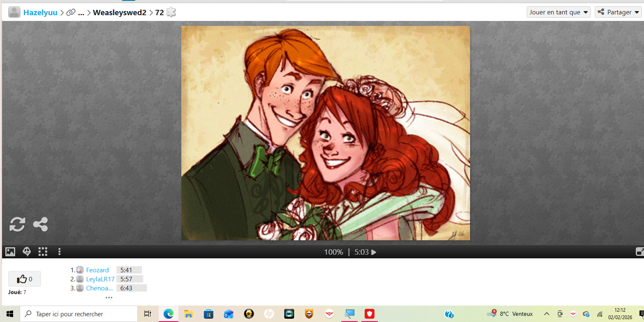Viewport: 644px width, 322px height.
Task: Show hidden system tray icons
Action: (x=546, y=314)
